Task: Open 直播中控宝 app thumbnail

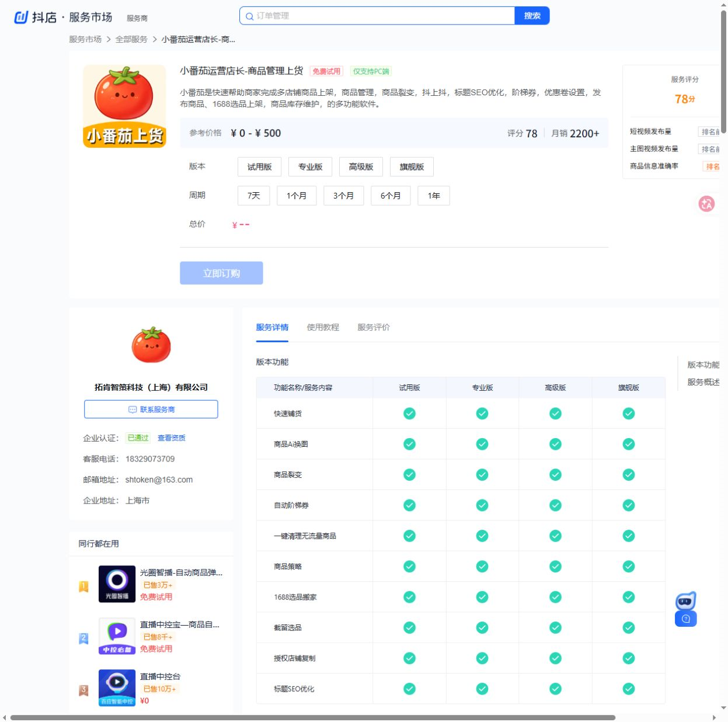Action: [x=117, y=636]
